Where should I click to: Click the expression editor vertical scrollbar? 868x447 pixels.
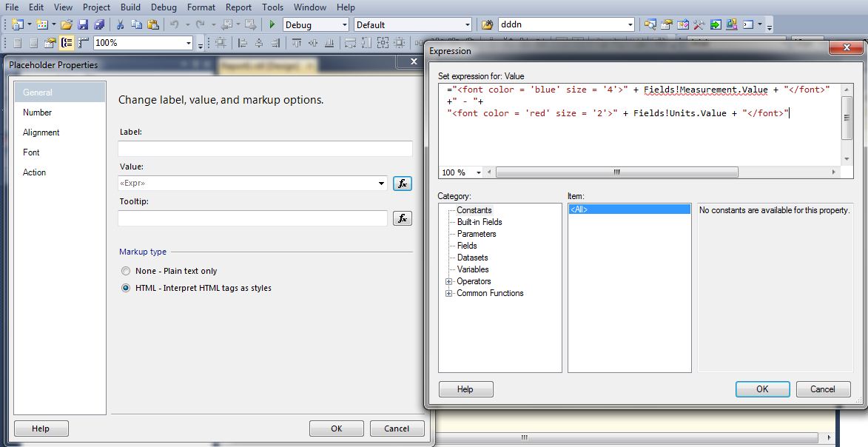[x=846, y=118]
